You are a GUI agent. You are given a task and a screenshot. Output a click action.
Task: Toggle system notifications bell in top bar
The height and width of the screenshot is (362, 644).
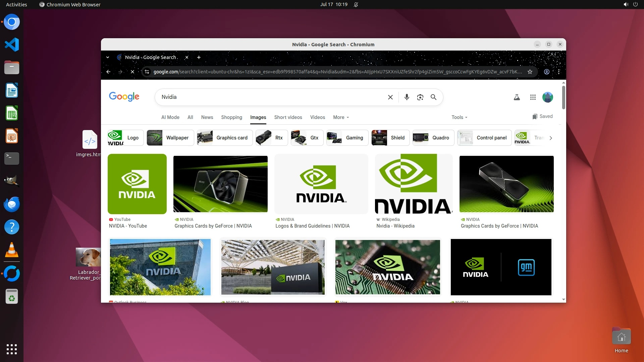(356, 4)
